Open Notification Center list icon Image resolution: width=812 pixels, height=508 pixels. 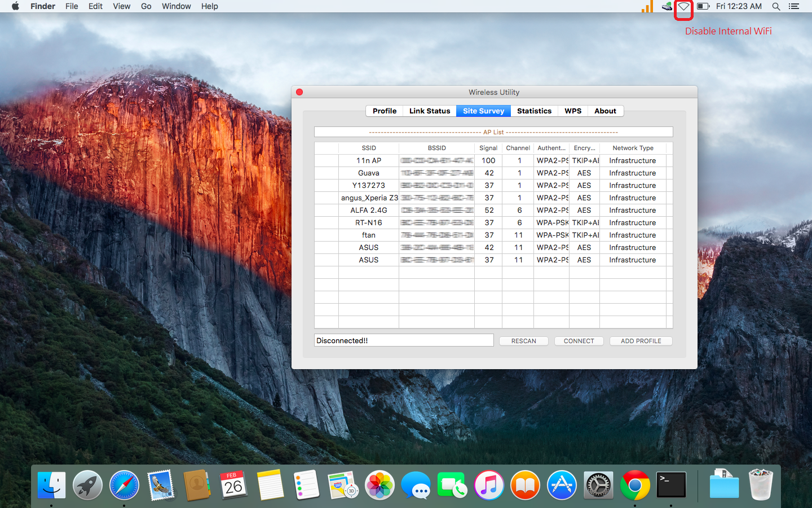tap(794, 7)
